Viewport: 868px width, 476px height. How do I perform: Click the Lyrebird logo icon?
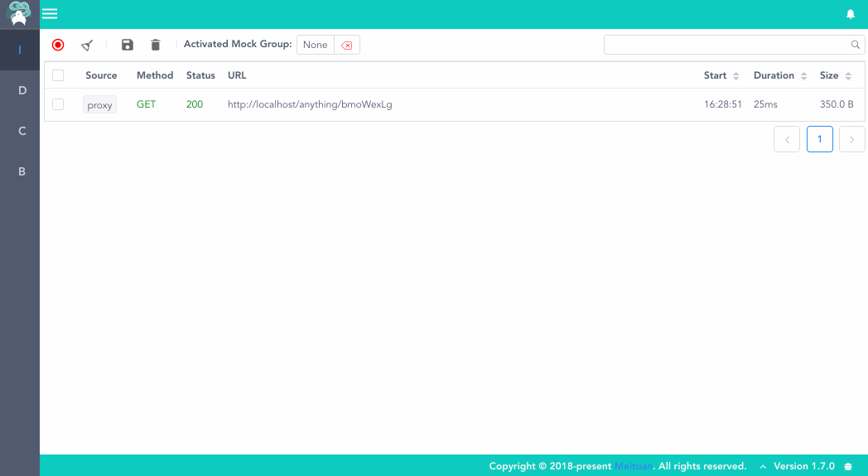coord(19,14)
